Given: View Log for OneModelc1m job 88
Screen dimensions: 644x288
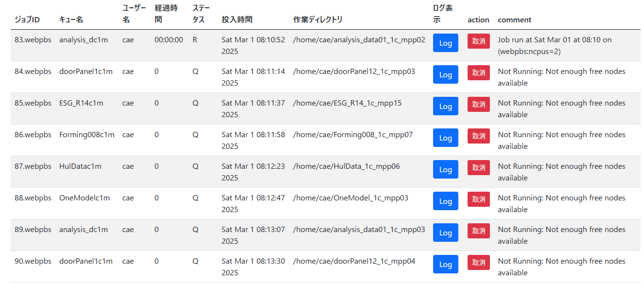Looking at the screenshot, I should (445, 201).
